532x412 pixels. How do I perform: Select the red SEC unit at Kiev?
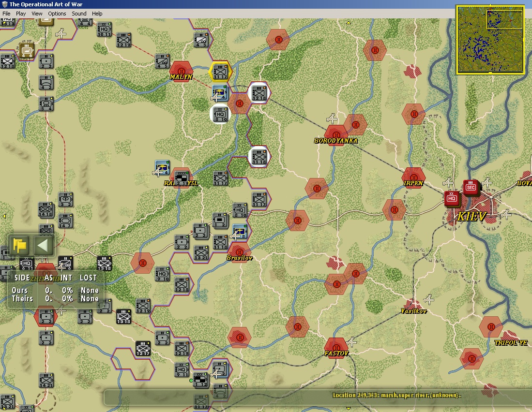point(471,187)
